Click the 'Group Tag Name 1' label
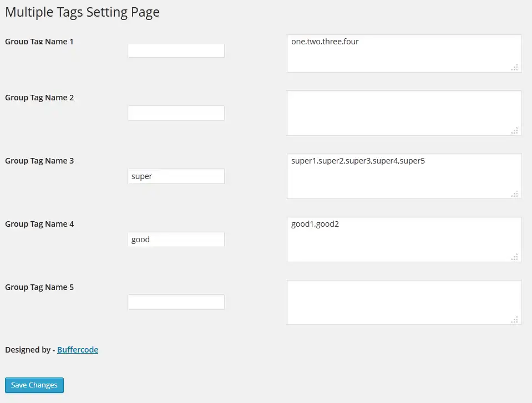Screen dimensions: 532x403 (39, 42)
